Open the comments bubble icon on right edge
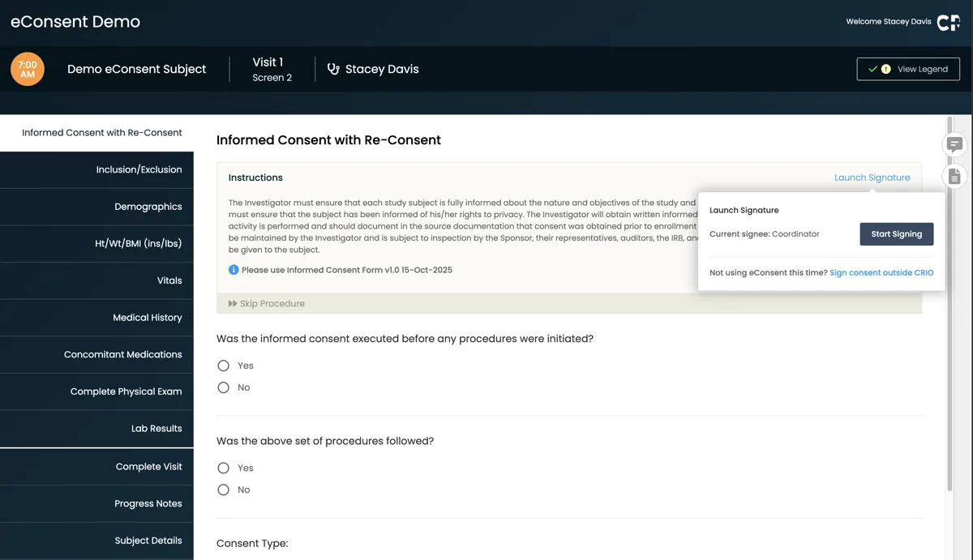The width and height of the screenshot is (973, 560). [954, 144]
